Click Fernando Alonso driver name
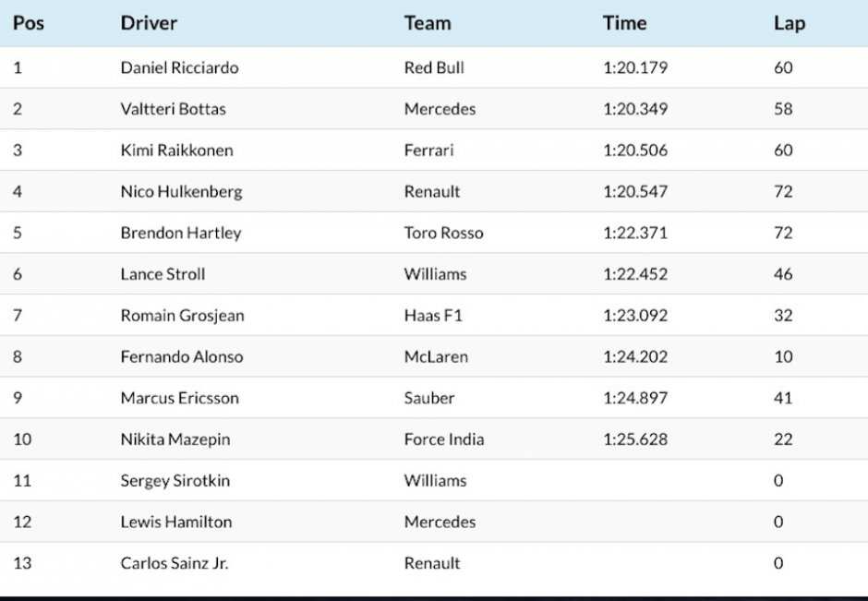Image resolution: width=868 pixels, height=601 pixels. coord(182,356)
